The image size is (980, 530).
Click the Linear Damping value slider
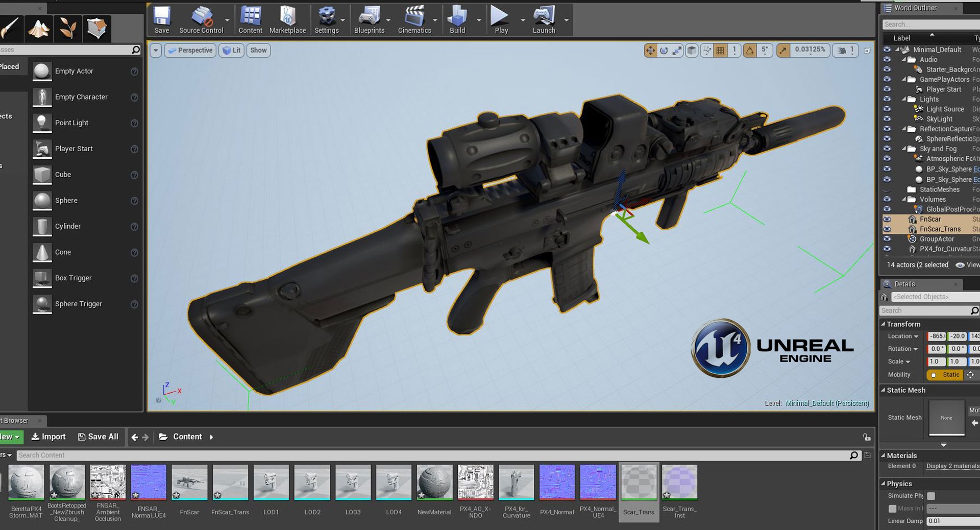pos(953,521)
